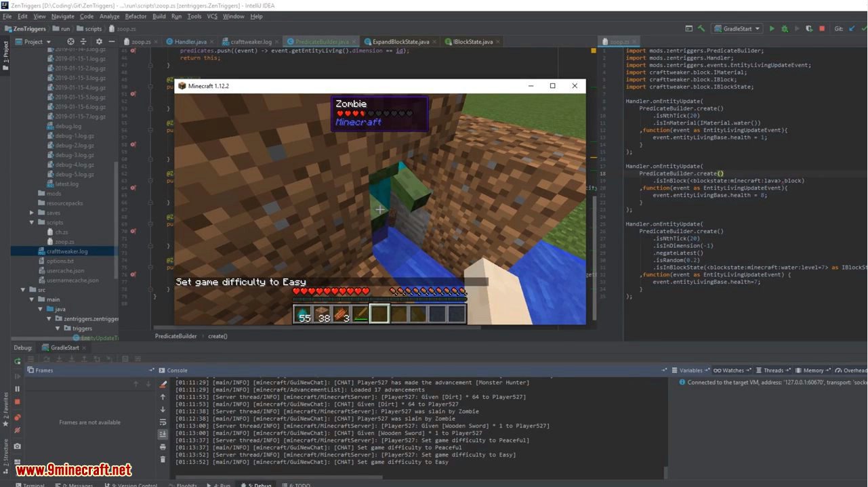Image resolution: width=868 pixels, height=487 pixels.
Task: Collapse the scripts folder in tree
Action: 31,222
